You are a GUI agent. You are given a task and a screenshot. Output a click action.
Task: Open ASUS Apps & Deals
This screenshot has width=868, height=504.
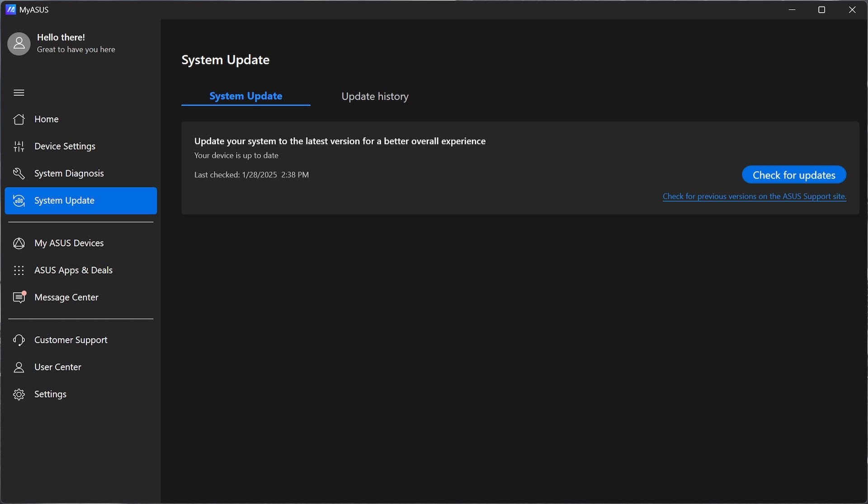81,270
